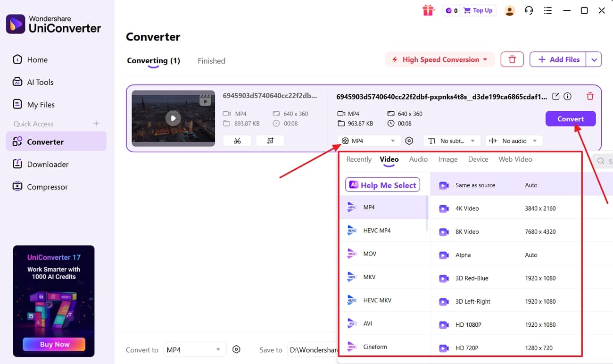Screen dimensions: 613x364
Task: Open settings gear beside the Convert to dropdown
Action: click(237, 349)
